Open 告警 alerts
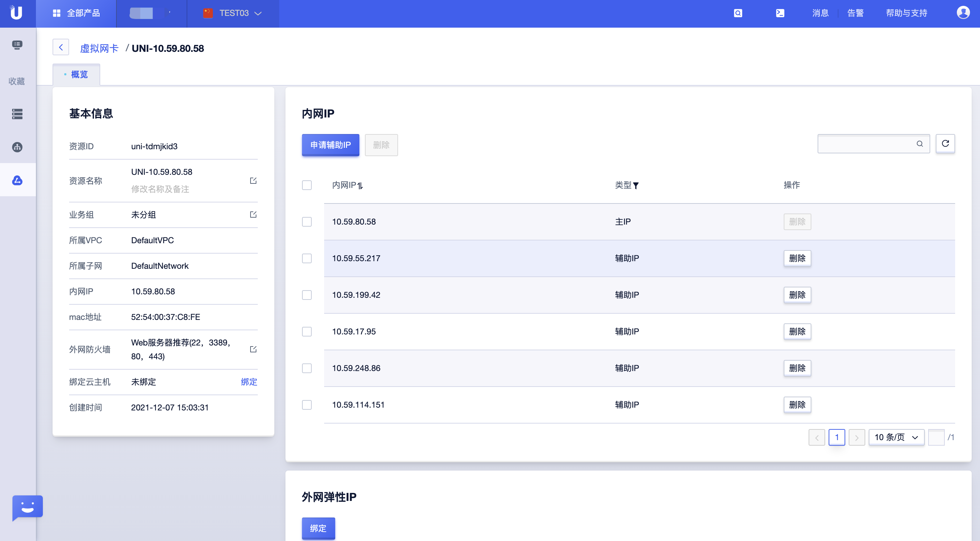The width and height of the screenshot is (980, 541). tap(855, 13)
